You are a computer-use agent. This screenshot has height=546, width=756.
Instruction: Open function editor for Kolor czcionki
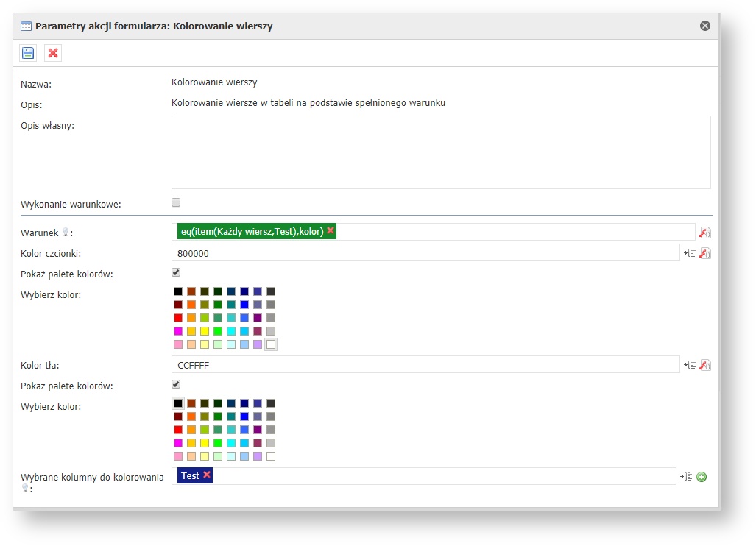coord(704,253)
